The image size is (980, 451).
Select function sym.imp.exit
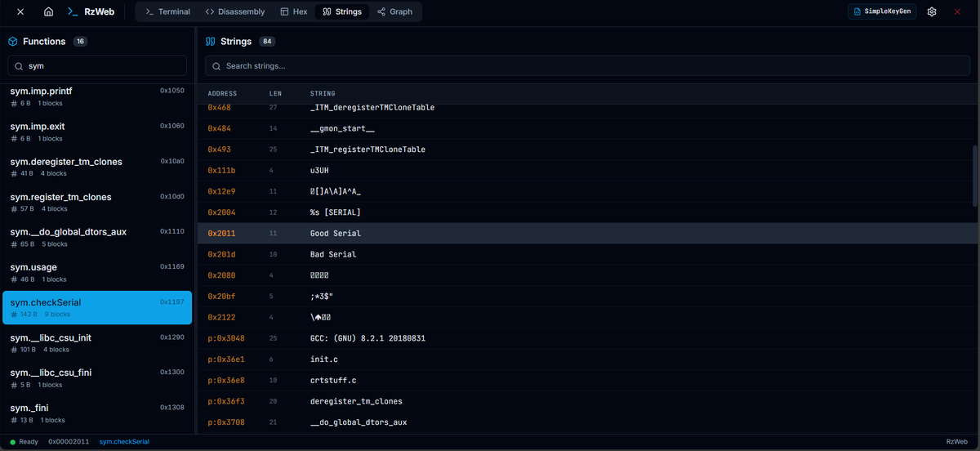pyautogui.click(x=97, y=132)
